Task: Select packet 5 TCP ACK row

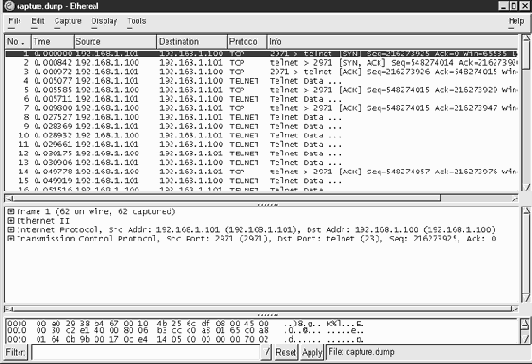Action: (262, 90)
